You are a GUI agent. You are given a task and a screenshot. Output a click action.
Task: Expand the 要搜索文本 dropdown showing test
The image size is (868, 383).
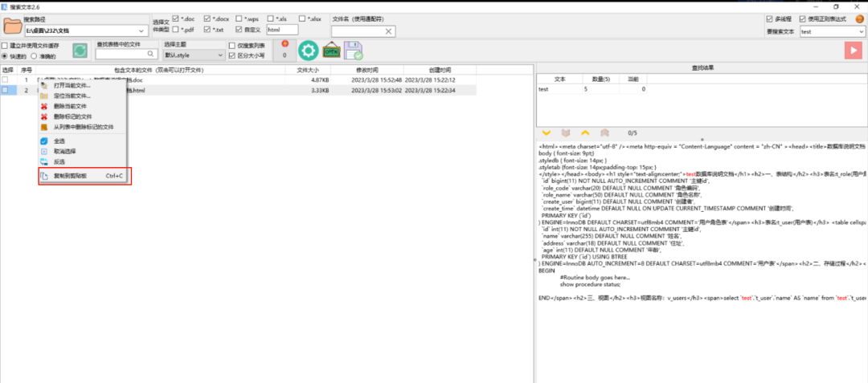coord(861,31)
